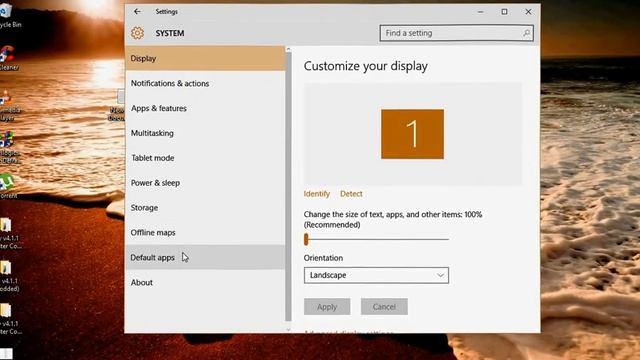Select Multitasking in the sidebar

(x=205, y=133)
